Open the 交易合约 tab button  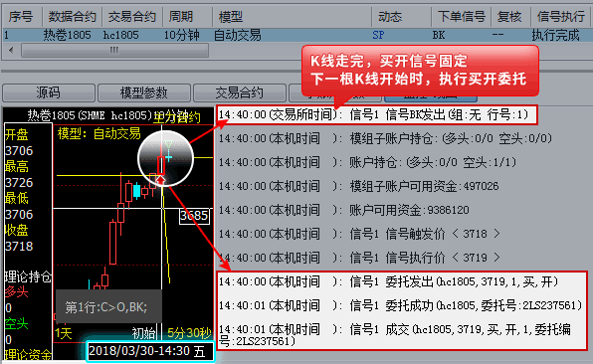[239, 92]
